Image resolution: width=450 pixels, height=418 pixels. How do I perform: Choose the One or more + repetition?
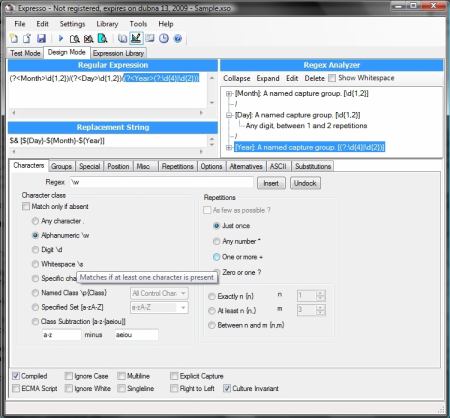[x=216, y=257]
